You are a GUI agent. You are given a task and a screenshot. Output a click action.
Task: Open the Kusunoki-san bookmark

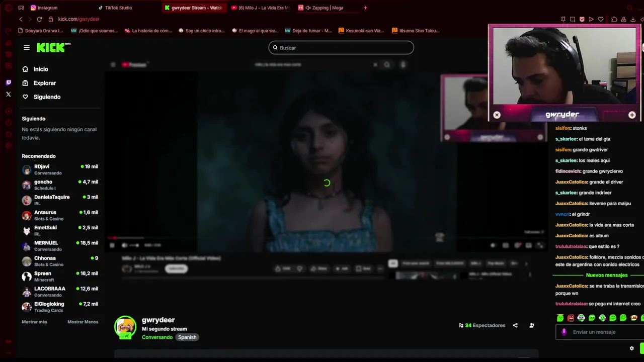(x=361, y=31)
